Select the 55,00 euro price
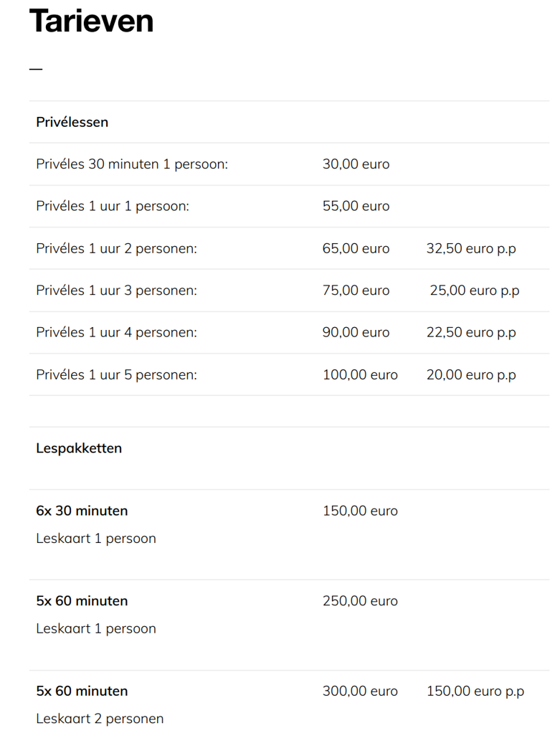Image resolution: width=560 pixels, height=746 pixels. (x=356, y=206)
